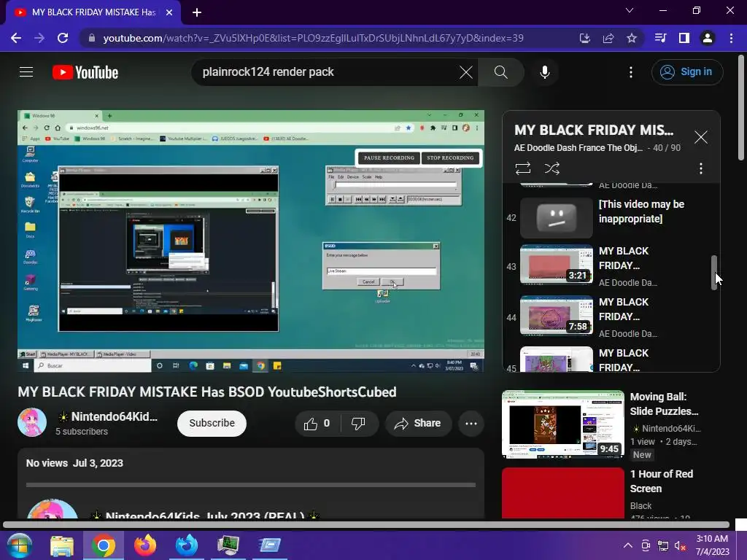This screenshot has height=560, width=747.
Task: Close the playlist panel
Action: pos(700,137)
